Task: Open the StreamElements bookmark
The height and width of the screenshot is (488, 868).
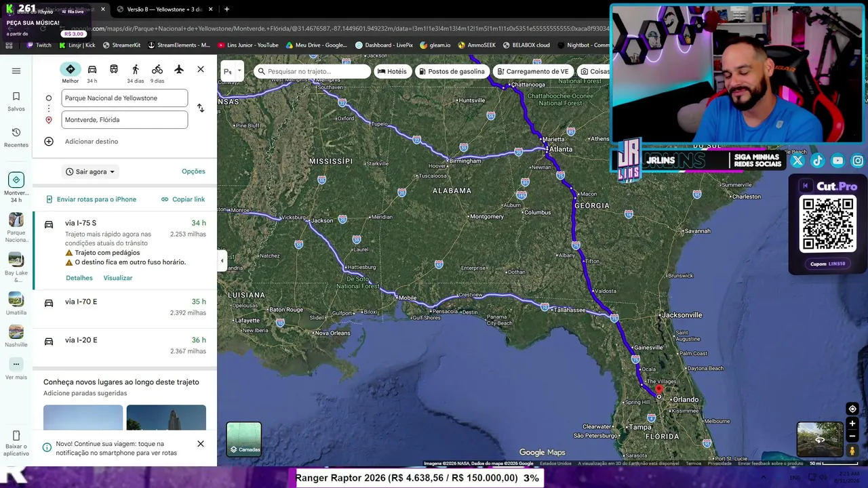Action: coord(178,45)
